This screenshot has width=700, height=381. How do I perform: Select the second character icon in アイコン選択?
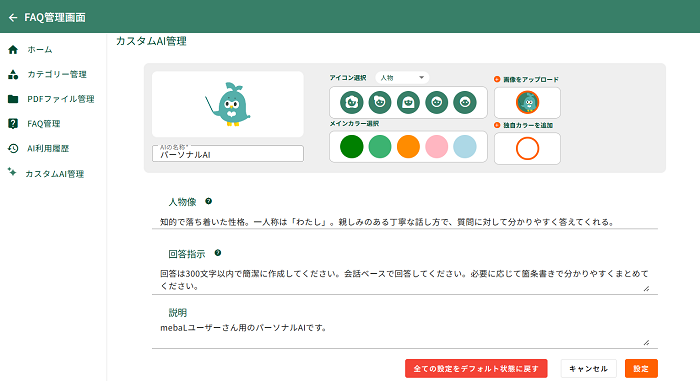click(x=380, y=102)
